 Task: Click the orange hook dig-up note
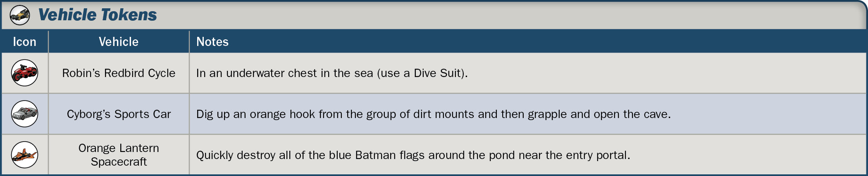[433, 114]
